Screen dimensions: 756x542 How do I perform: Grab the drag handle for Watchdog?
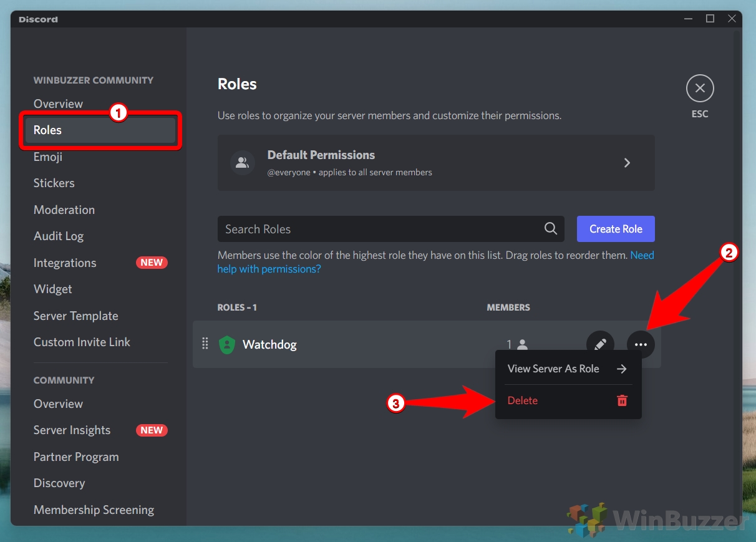pyautogui.click(x=205, y=344)
